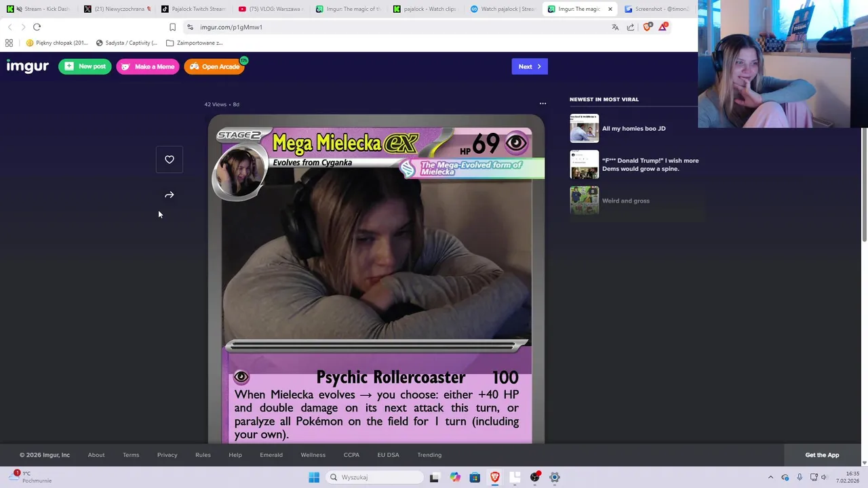Image resolution: width=868 pixels, height=488 pixels.
Task: Show hidden system tray icons
Action: [x=770, y=477]
